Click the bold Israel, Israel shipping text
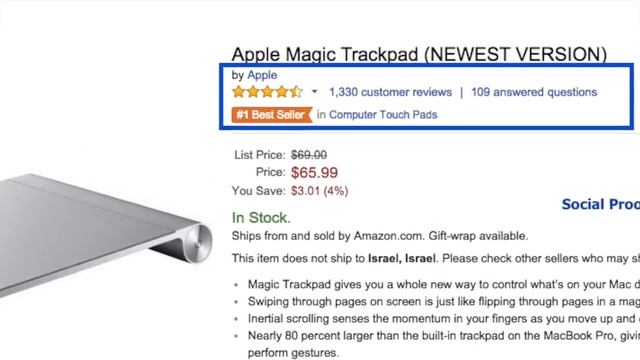Image resolution: width=640 pixels, height=360 pixels. coord(402,258)
